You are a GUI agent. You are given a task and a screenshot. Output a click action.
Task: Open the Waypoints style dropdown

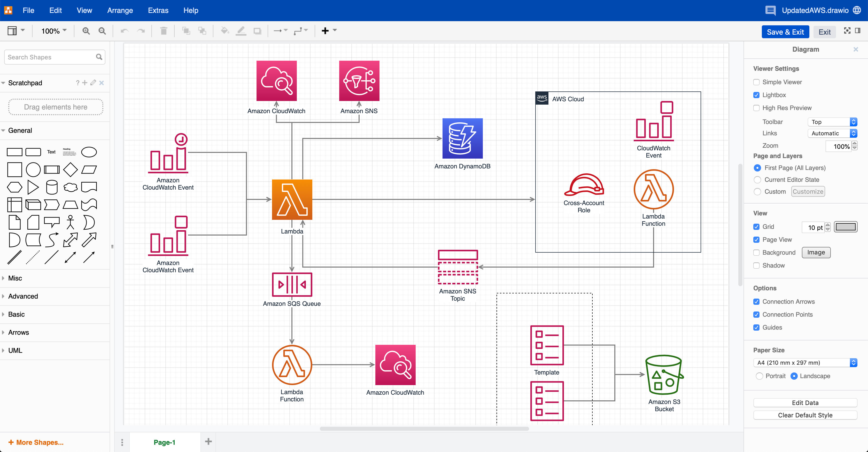pos(301,31)
